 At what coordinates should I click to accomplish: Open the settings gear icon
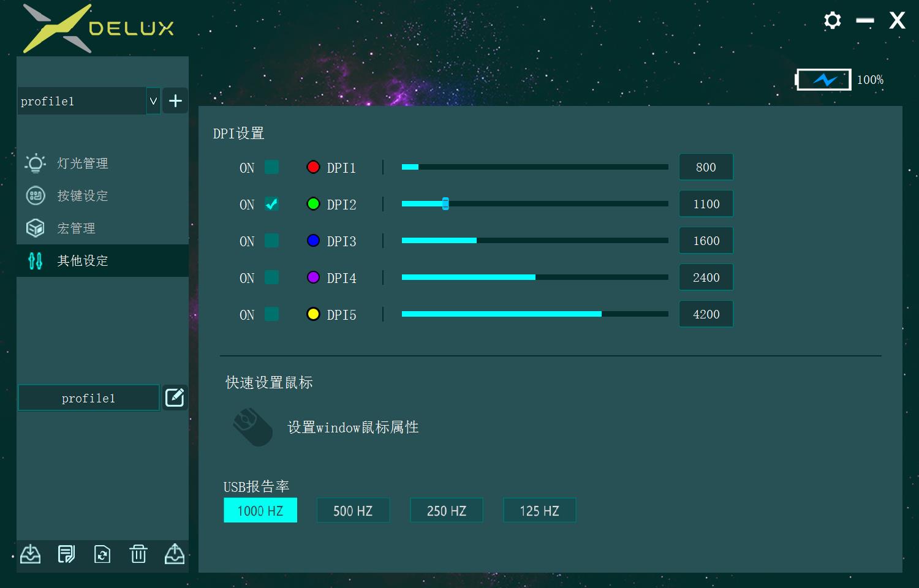click(x=832, y=20)
